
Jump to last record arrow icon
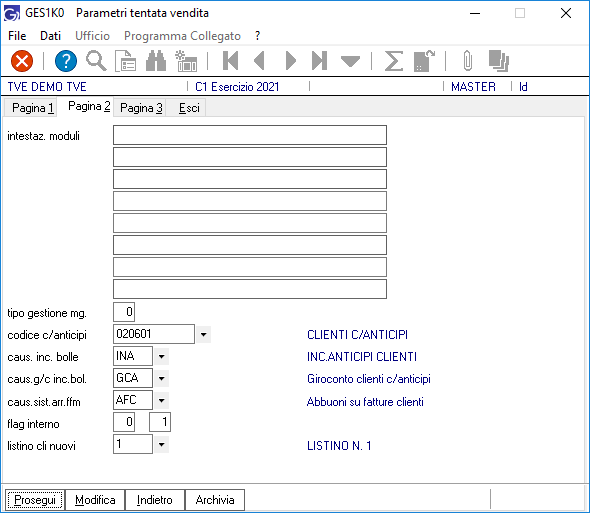click(x=319, y=61)
